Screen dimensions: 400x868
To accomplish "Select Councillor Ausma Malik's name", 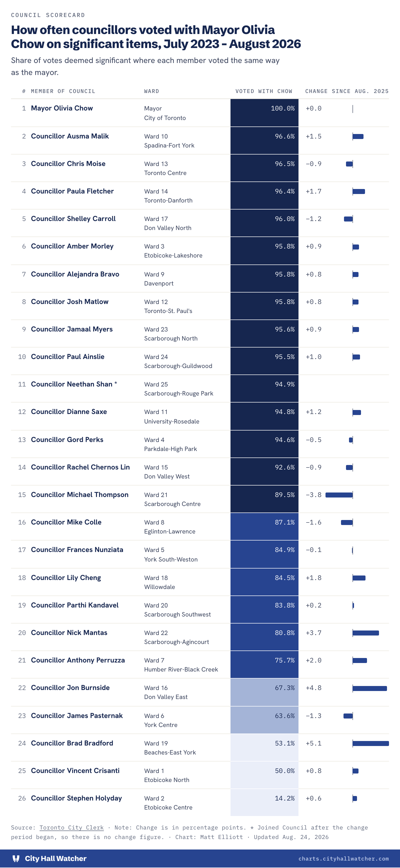I will (70, 136).
